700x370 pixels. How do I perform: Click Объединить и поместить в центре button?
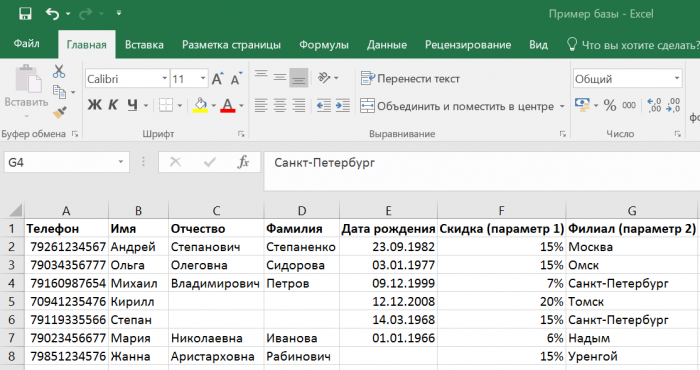pos(457,106)
